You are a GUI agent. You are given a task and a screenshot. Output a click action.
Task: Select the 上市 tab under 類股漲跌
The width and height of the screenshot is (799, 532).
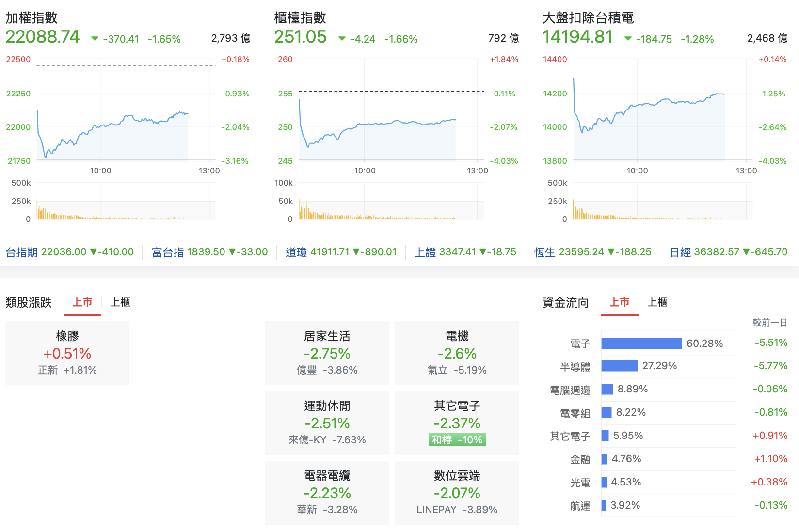[x=82, y=302]
